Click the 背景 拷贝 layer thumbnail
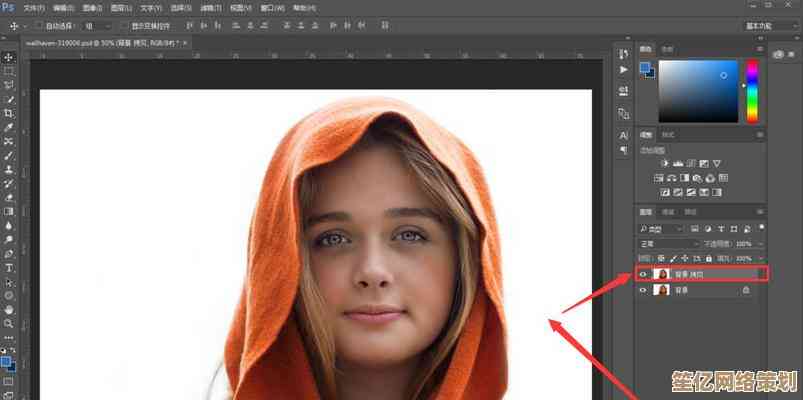This screenshot has width=803, height=400. click(x=662, y=273)
